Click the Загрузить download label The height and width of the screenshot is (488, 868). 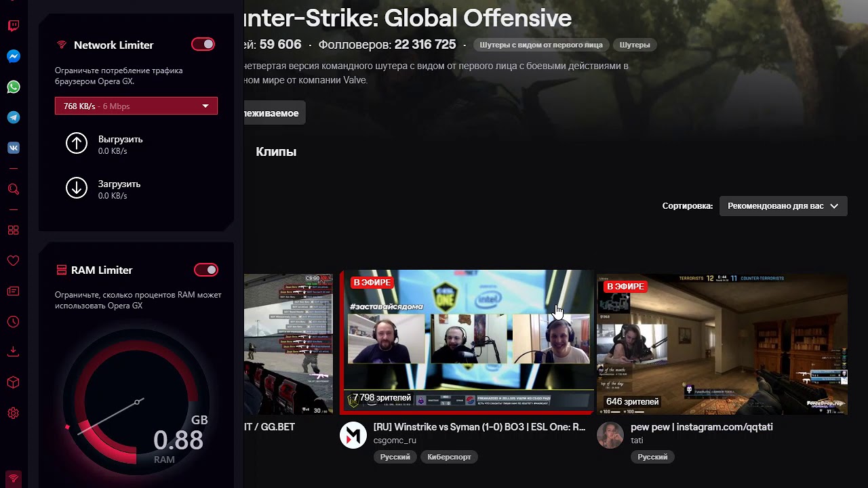[x=119, y=184]
